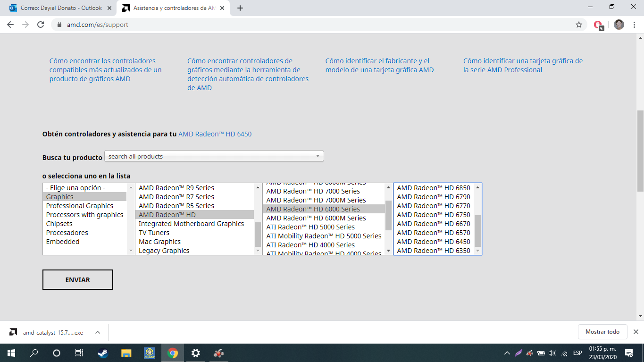Open Chrome profile avatar
Viewport: 644px width, 362px height.
619,25
